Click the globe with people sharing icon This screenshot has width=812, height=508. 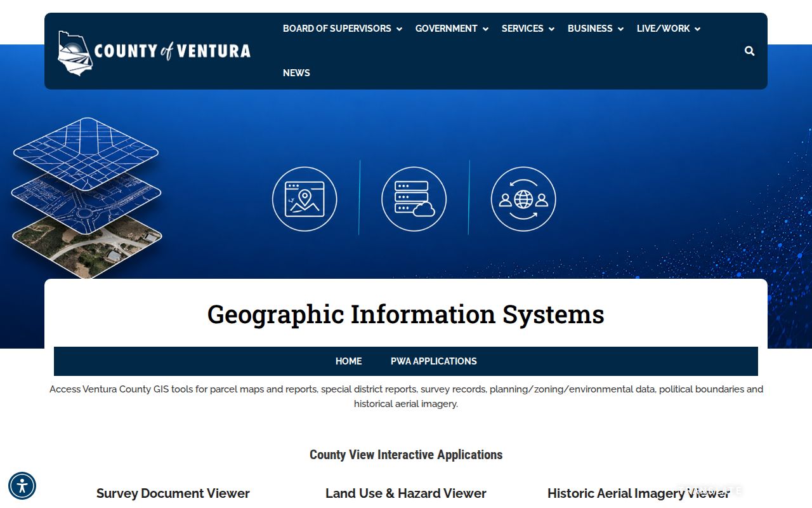523,199
